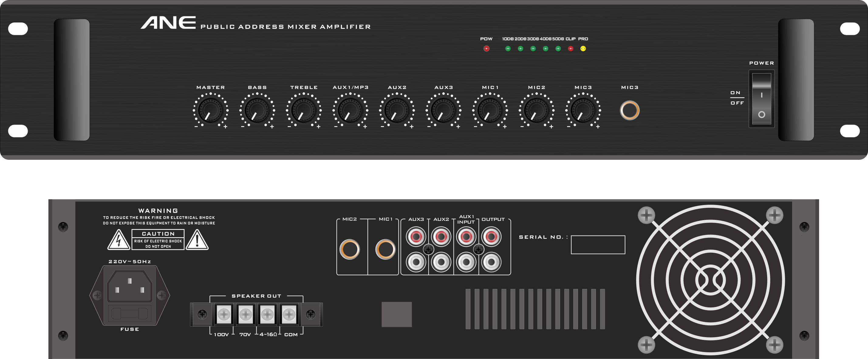Click the rear MIC1 input jack
Viewport: 868px width, 359px height.
click(x=385, y=249)
